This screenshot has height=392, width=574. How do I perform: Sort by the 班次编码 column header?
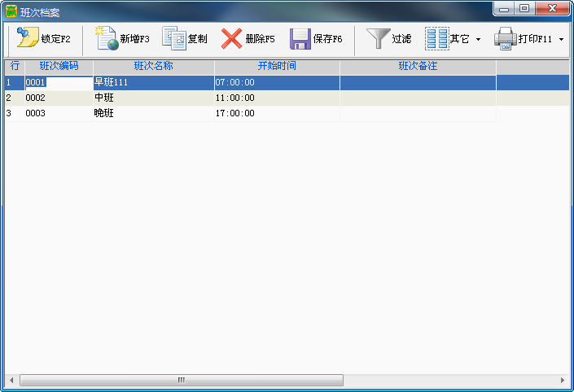59,66
